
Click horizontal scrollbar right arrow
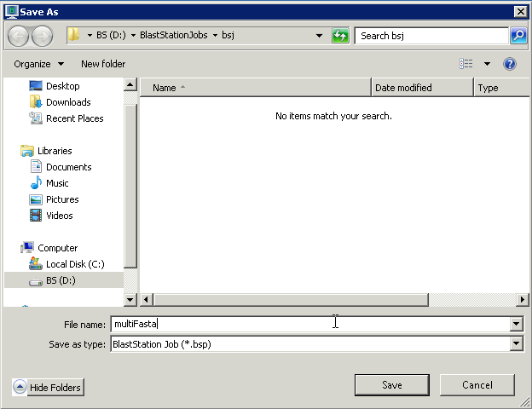[523, 299]
